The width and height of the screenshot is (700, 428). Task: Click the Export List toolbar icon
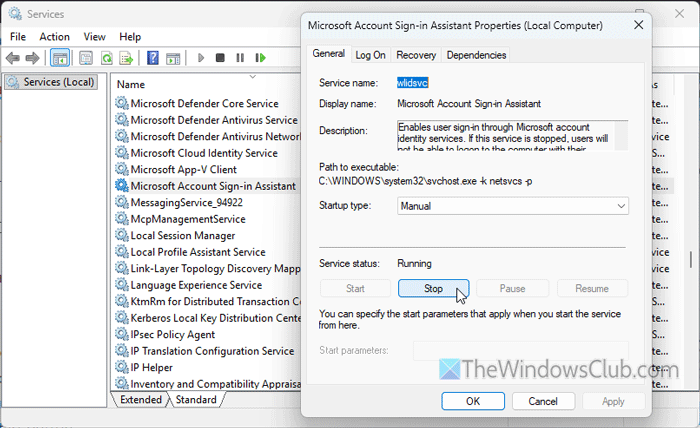[x=126, y=58]
